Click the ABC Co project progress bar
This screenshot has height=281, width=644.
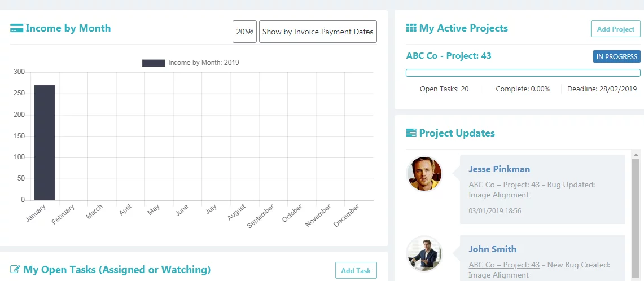(x=523, y=73)
